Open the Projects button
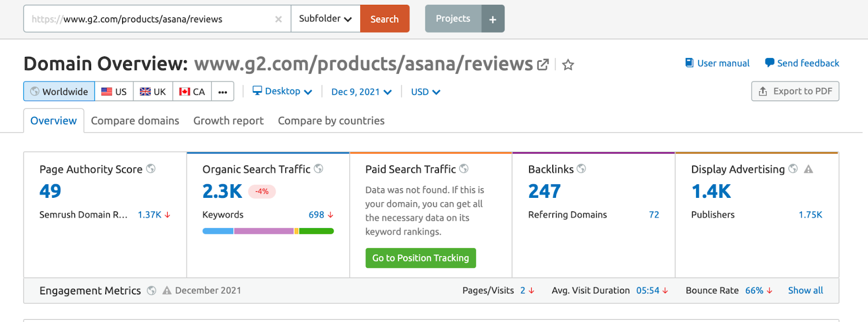This screenshot has width=868, height=322. click(453, 18)
